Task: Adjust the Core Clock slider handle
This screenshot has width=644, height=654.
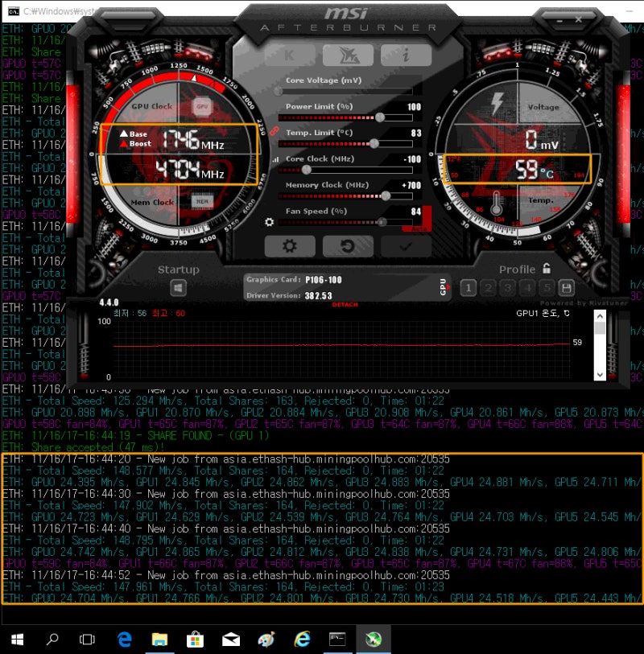Action: (307, 170)
